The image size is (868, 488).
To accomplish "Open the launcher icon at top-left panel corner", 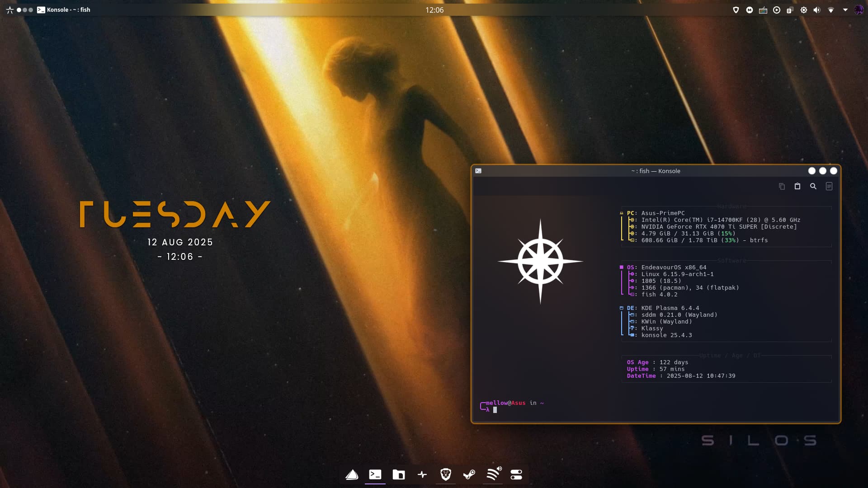I will [x=9, y=10].
